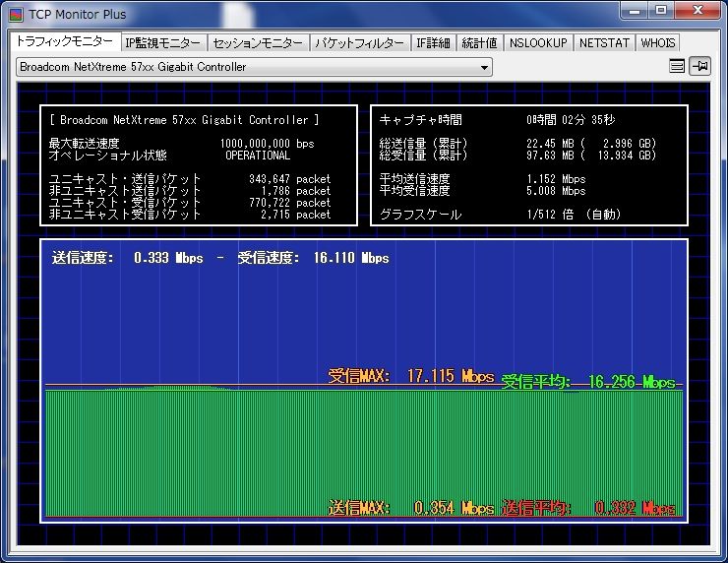Click the Broadcom NetXtreme adapter combo box
The width and height of the screenshot is (728, 563).
(x=254, y=67)
